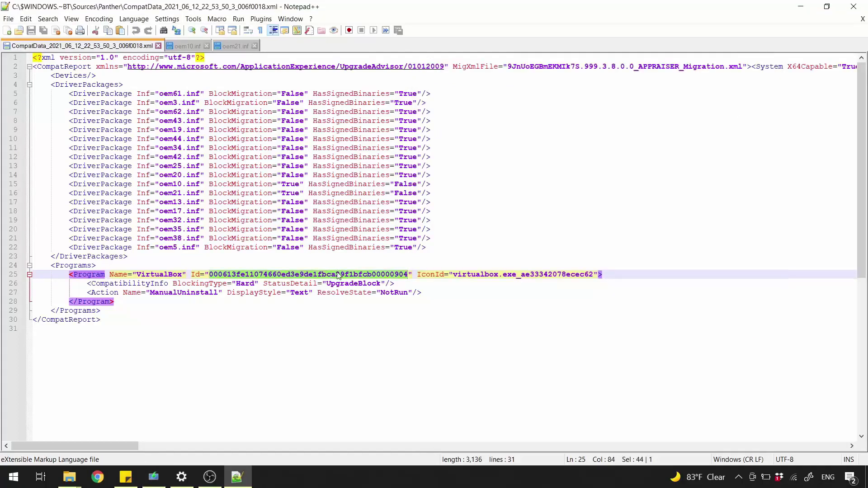Toggle the indent guide button
This screenshot has height=488, width=868.
point(273,30)
